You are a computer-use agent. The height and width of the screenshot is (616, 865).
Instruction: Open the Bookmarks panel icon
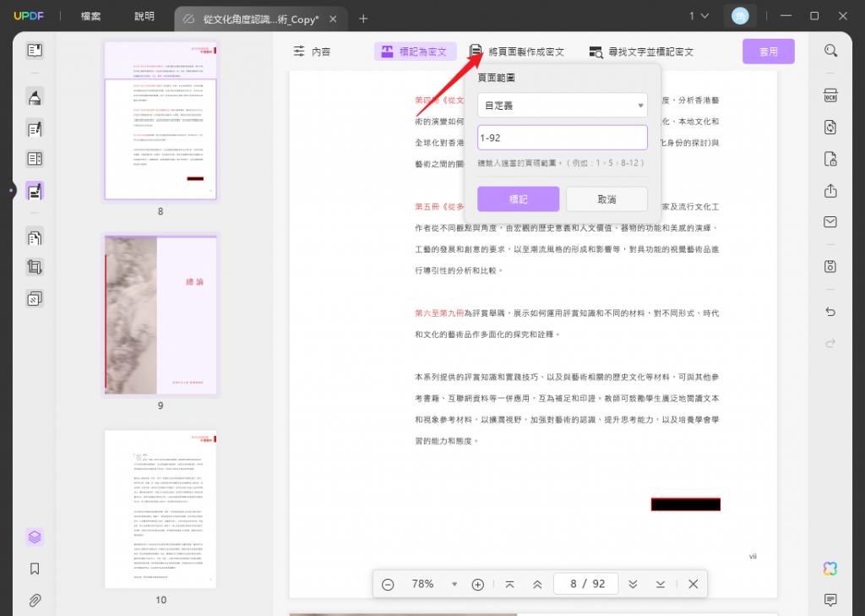[35, 569]
